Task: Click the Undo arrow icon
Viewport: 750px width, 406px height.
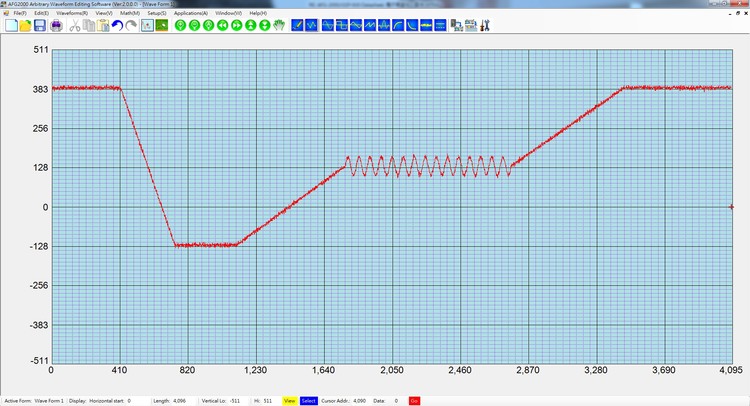Action: [117, 25]
